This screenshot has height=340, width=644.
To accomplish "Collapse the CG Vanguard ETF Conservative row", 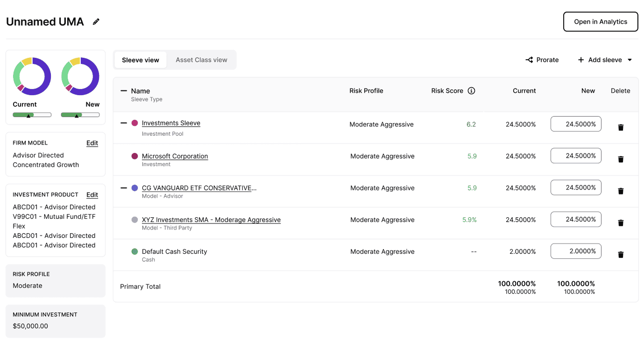I will point(124,188).
